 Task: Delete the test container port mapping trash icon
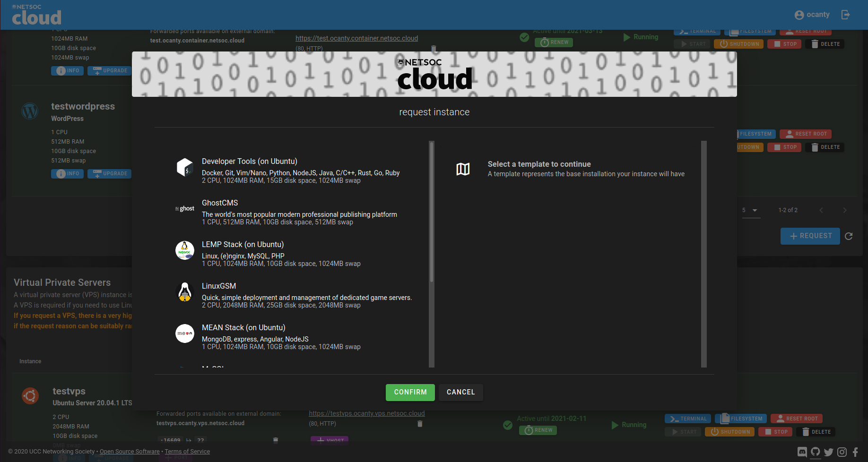[434, 49]
